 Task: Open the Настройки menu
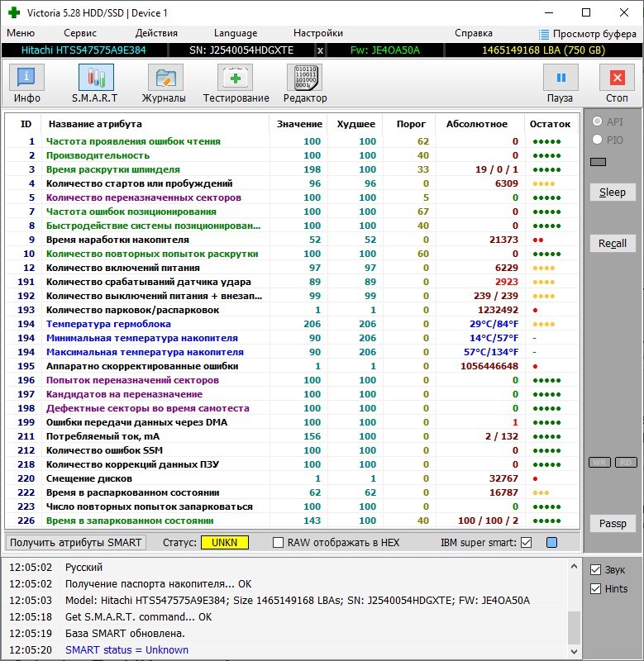(318, 33)
